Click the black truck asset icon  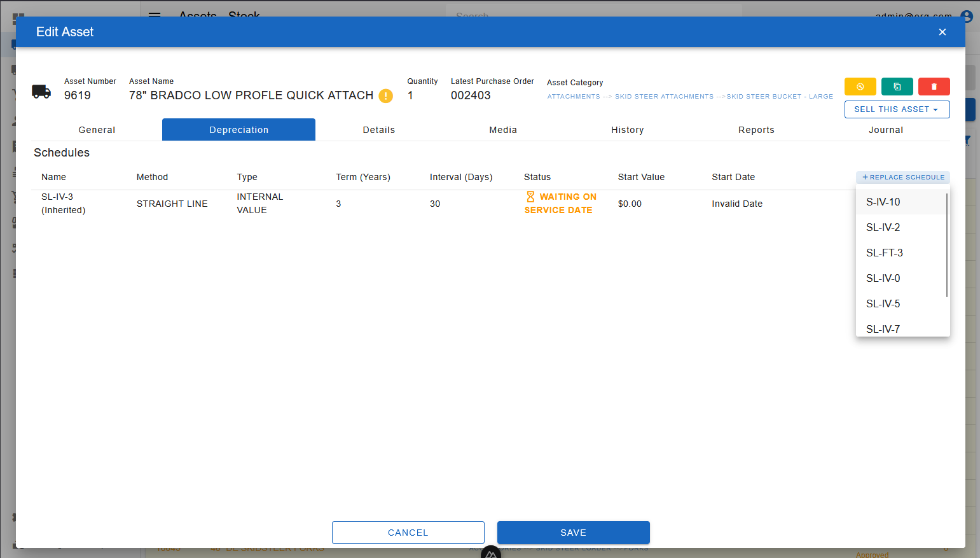pos(41,92)
